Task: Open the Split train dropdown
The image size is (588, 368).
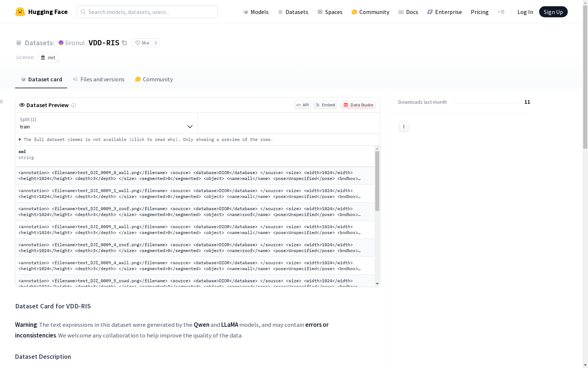Action: 106,123
